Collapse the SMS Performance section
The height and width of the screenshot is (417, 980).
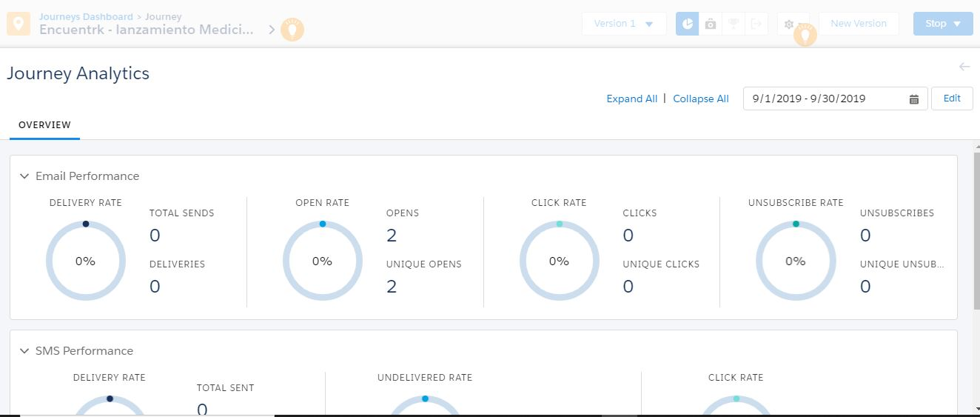(x=24, y=351)
